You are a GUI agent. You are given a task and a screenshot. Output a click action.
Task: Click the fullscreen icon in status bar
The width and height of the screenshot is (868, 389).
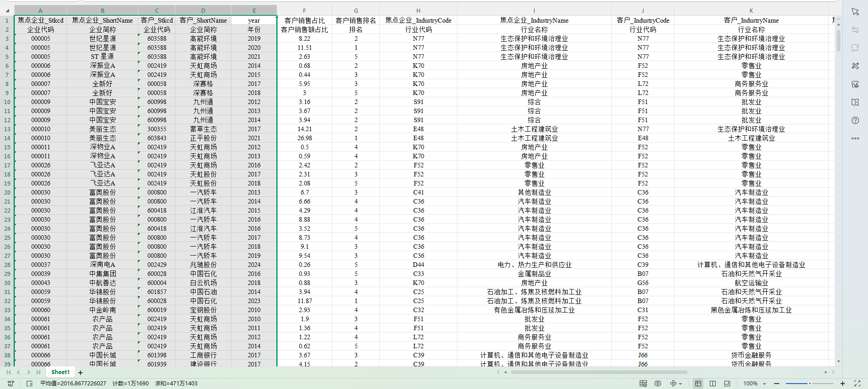tap(857, 384)
